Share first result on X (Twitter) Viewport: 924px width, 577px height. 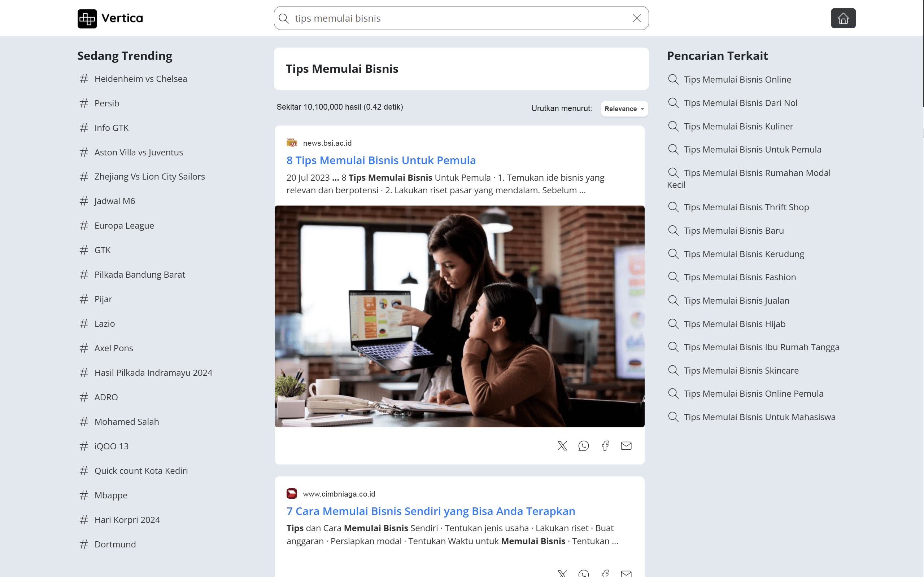(x=562, y=446)
